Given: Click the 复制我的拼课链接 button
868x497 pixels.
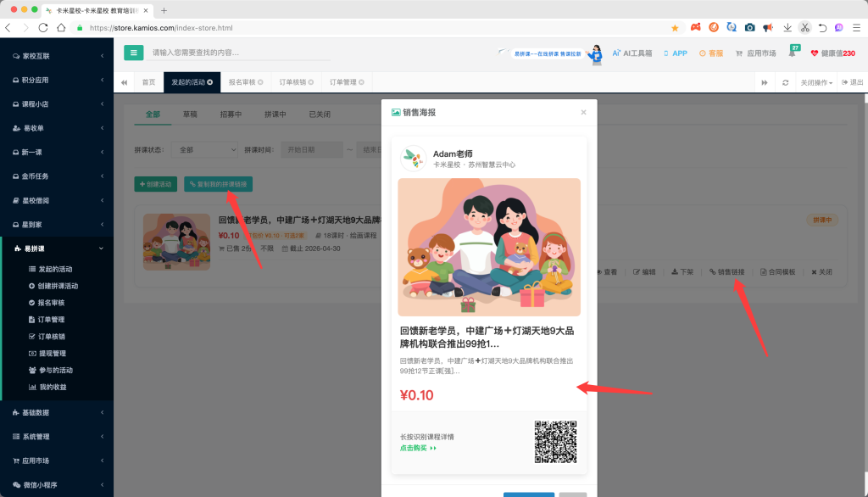Looking at the screenshot, I should 218,184.
